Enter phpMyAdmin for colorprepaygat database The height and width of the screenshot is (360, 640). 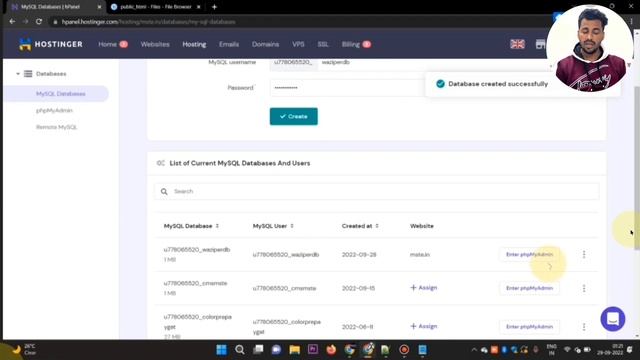pos(529,327)
